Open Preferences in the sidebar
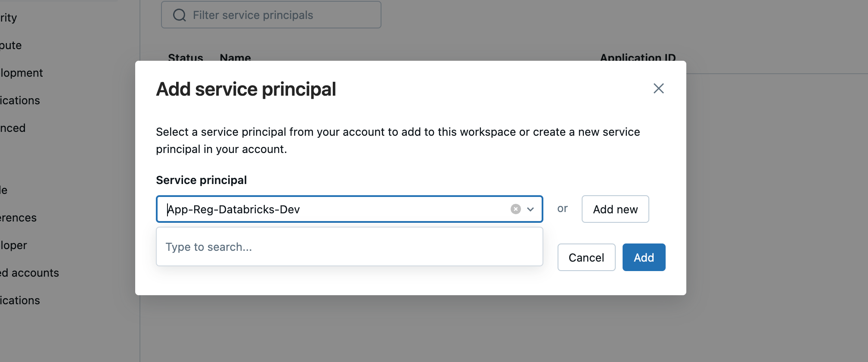This screenshot has height=362, width=868. coord(18,218)
